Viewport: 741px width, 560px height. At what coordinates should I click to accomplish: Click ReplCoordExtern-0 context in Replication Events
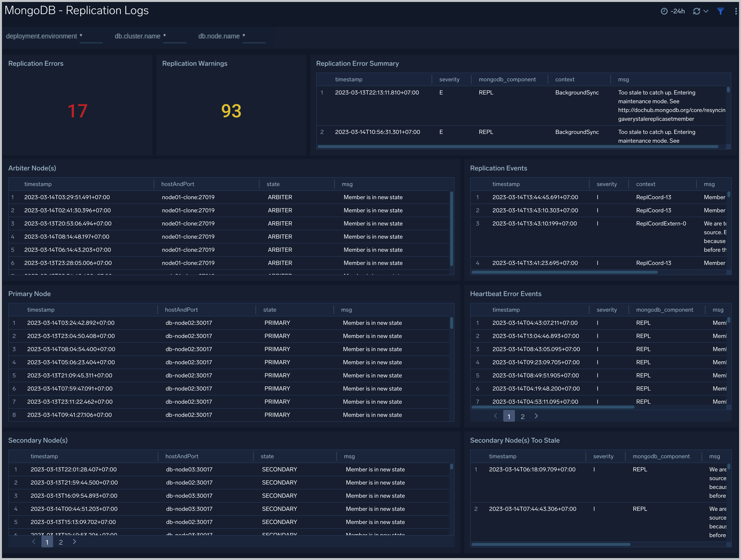tap(661, 224)
